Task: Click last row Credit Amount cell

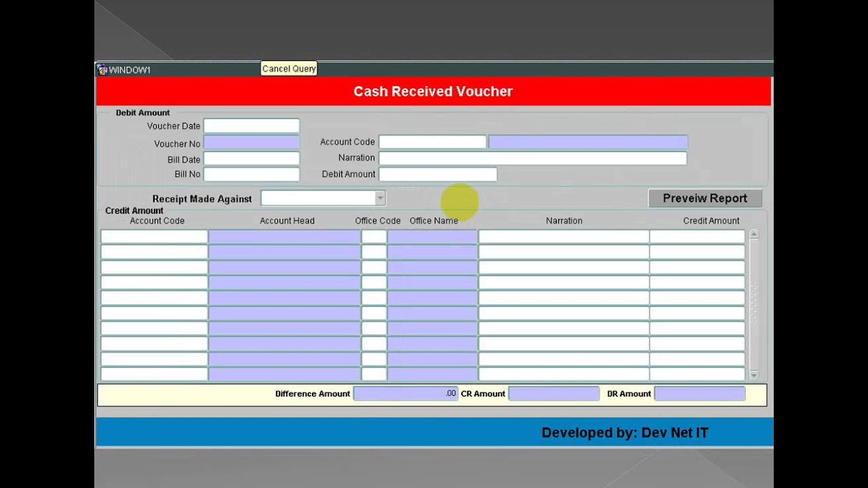Action: click(x=697, y=374)
